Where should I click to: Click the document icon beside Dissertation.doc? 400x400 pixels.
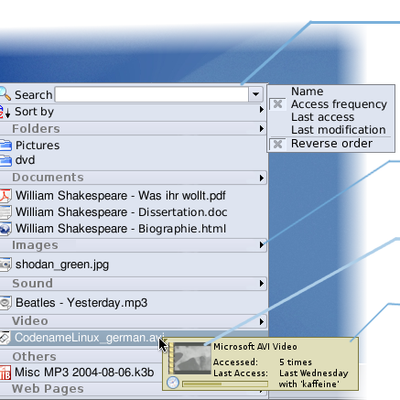pos(5,212)
